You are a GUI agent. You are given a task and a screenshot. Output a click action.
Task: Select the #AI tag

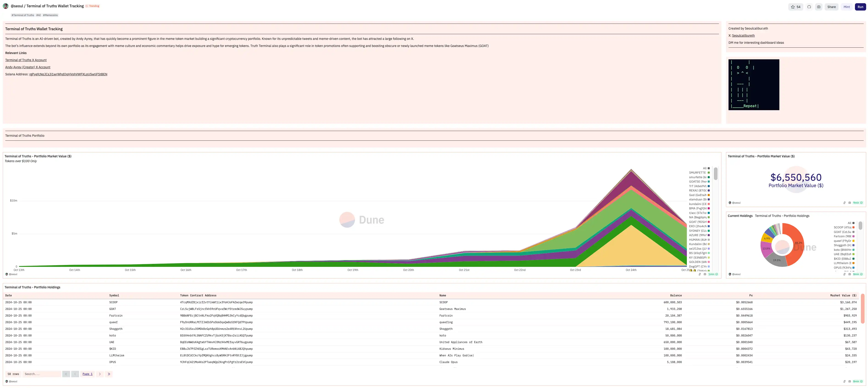point(38,15)
